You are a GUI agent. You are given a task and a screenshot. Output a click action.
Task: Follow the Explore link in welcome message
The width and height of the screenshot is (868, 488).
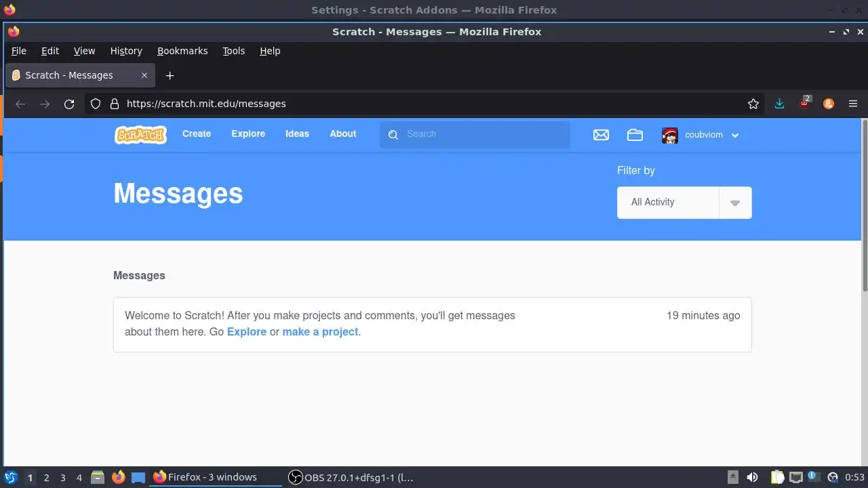pos(247,332)
